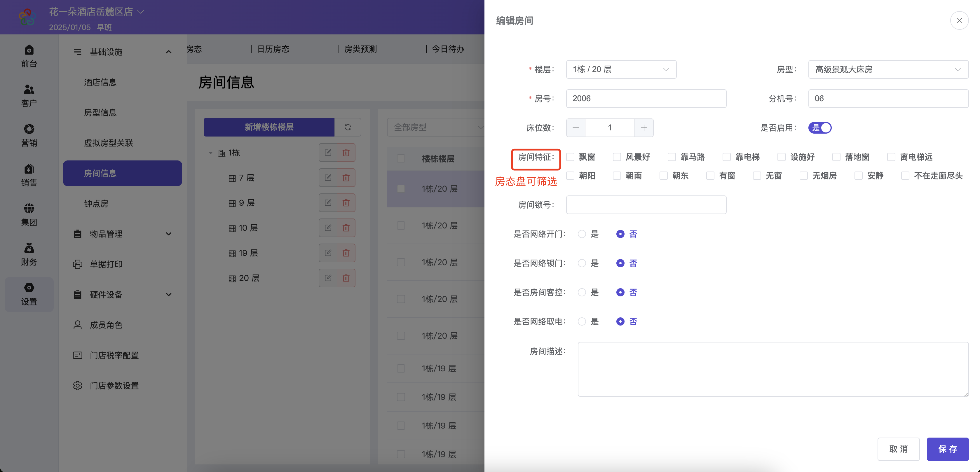Check the 无烟房 checkbox
Image resolution: width=980 pixels, height=472 pixels.
(803, 176)
